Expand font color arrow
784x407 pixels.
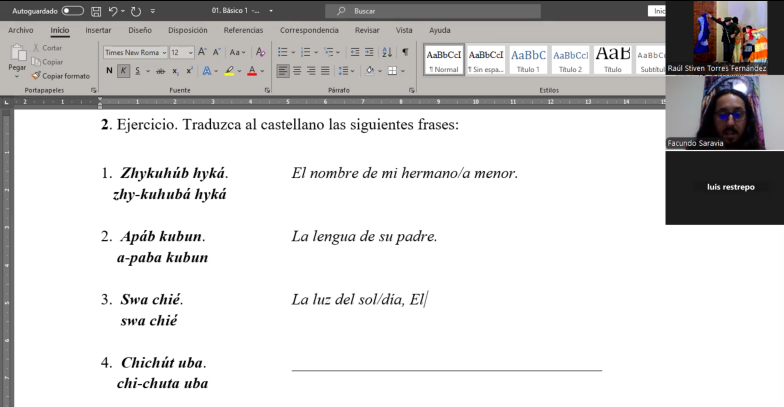[x=262, y=71]
